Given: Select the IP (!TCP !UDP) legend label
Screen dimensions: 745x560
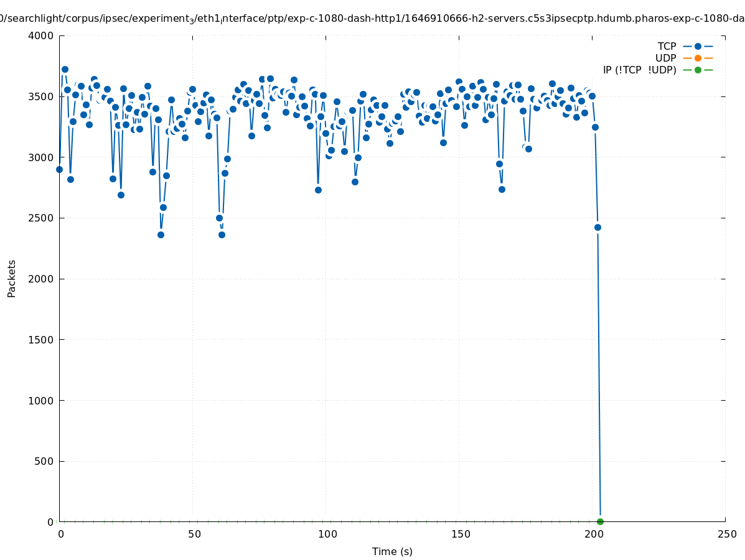Looking at the screenshot, I should (639, 70).
